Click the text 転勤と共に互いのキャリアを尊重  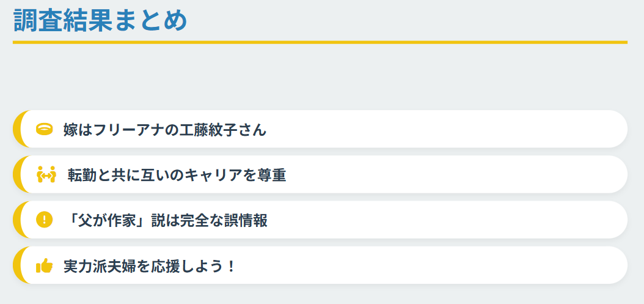point(177,175)
